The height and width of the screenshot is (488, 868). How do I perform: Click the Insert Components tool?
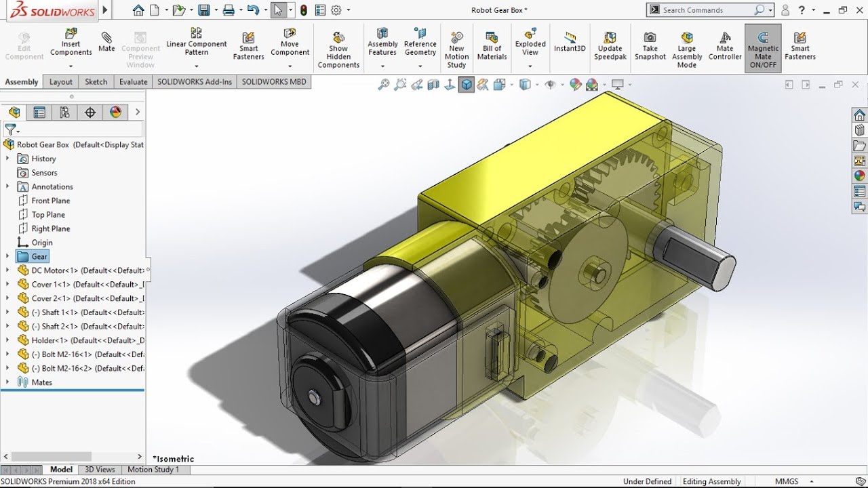pyautogui.click(x=71, y=43)
